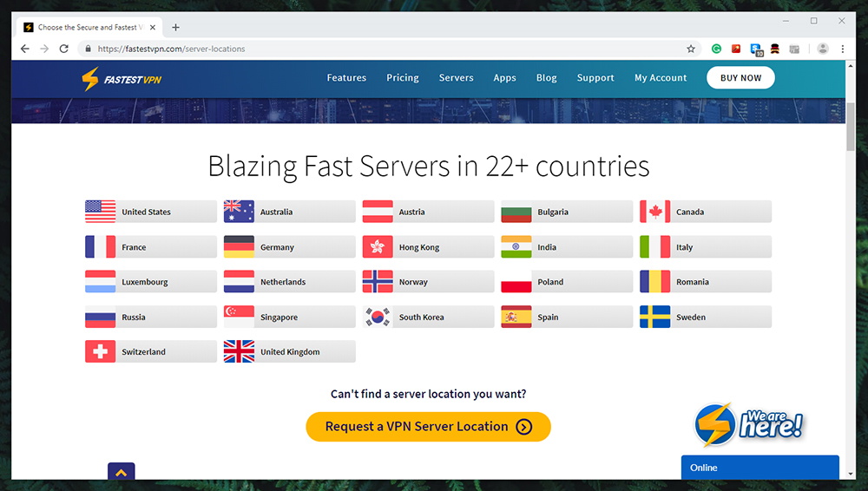This screenshot has width=868, height=491.
Task: Click the Romania flag icon
Action: point(654,281)
